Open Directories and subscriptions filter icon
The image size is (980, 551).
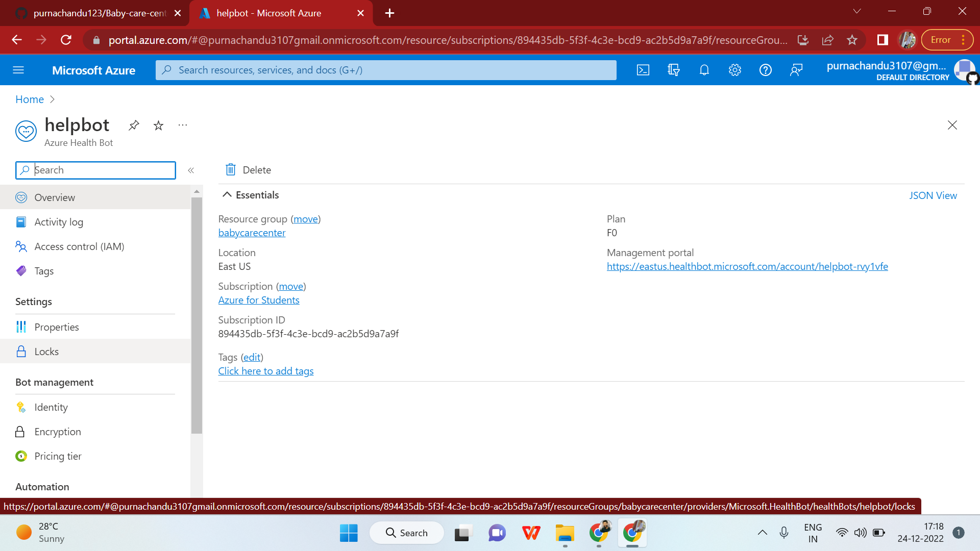pos(674,70)
